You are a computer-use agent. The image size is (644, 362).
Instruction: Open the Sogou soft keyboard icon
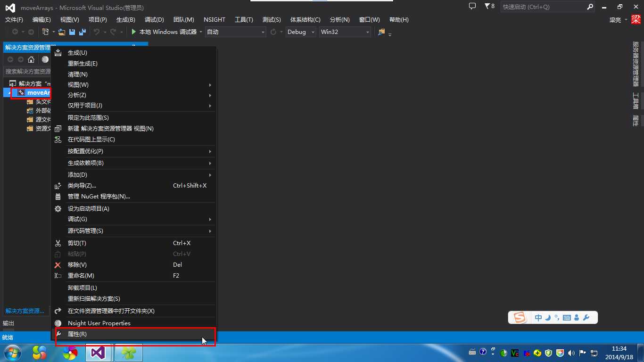click(567, 318)
